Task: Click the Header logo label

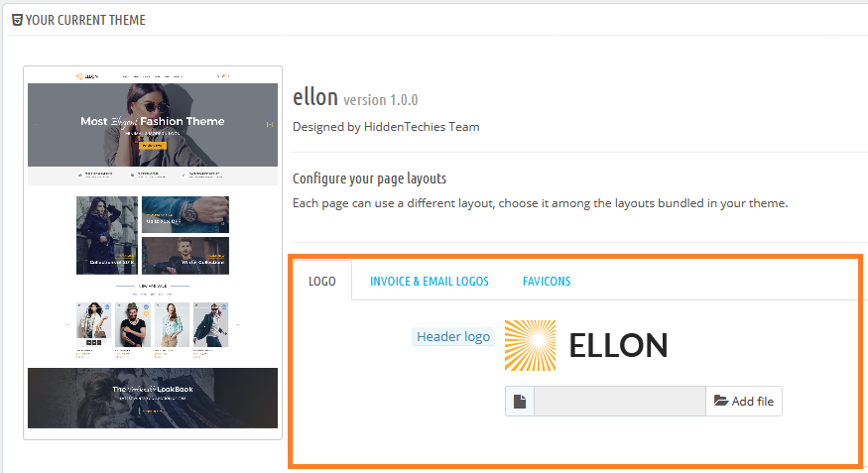Action: [452, 336]
